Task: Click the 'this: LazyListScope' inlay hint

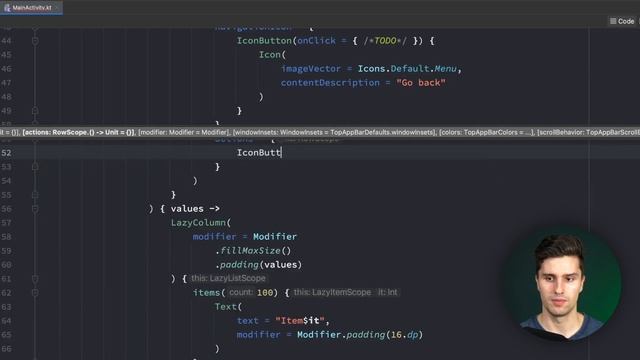Action: 228,278
